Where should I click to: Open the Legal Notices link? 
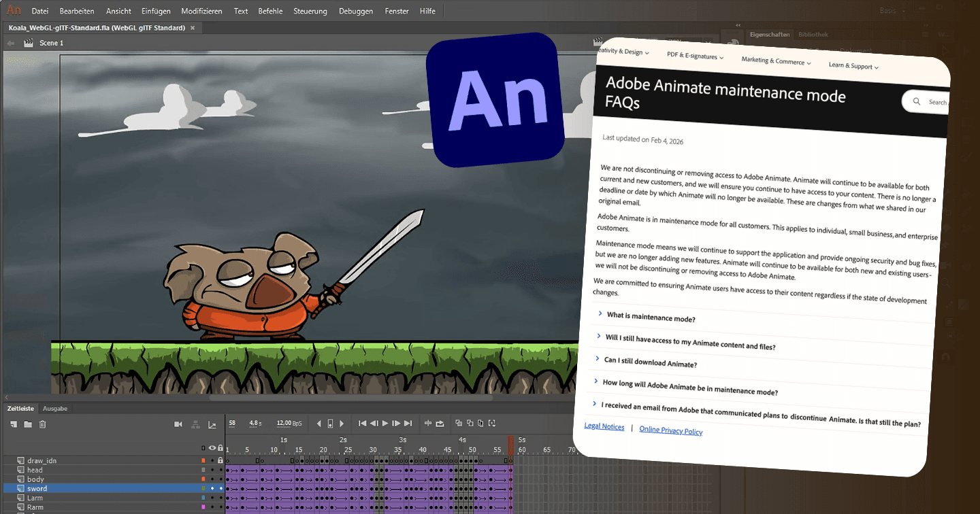click(604, 426)
